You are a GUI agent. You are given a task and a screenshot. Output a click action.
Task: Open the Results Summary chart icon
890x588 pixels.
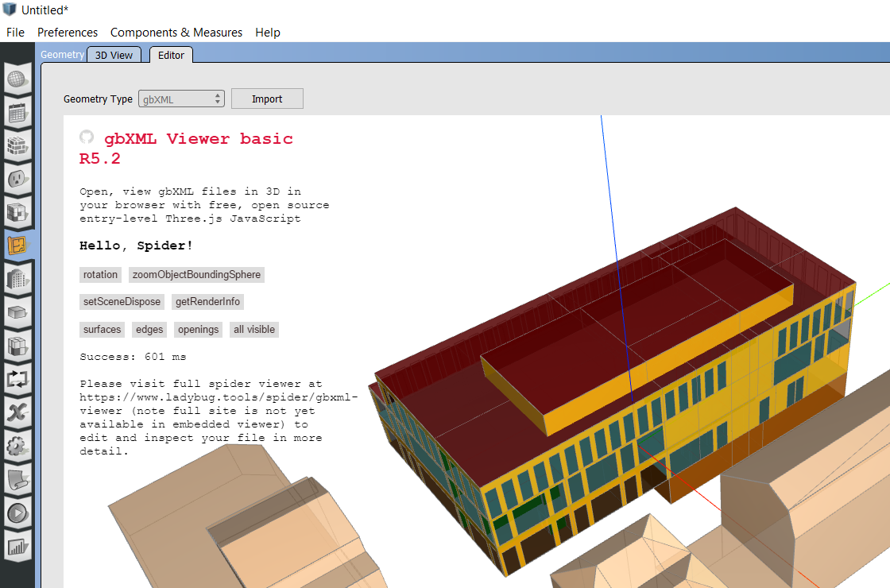click(17, 547)
